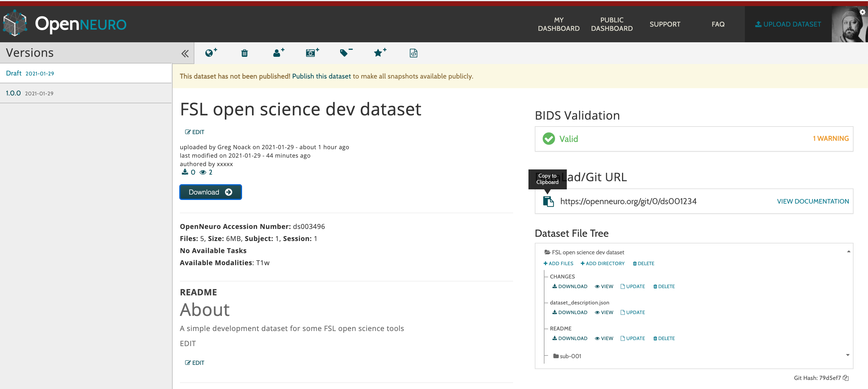View the CHANGES file with the eye icon
The width and height of the screenshot is (868, 389).
coord(604,286)
